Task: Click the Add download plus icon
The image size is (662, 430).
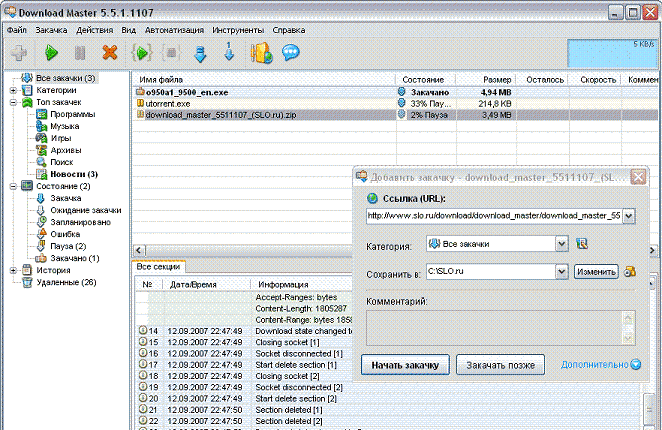Action: point(19,53)
